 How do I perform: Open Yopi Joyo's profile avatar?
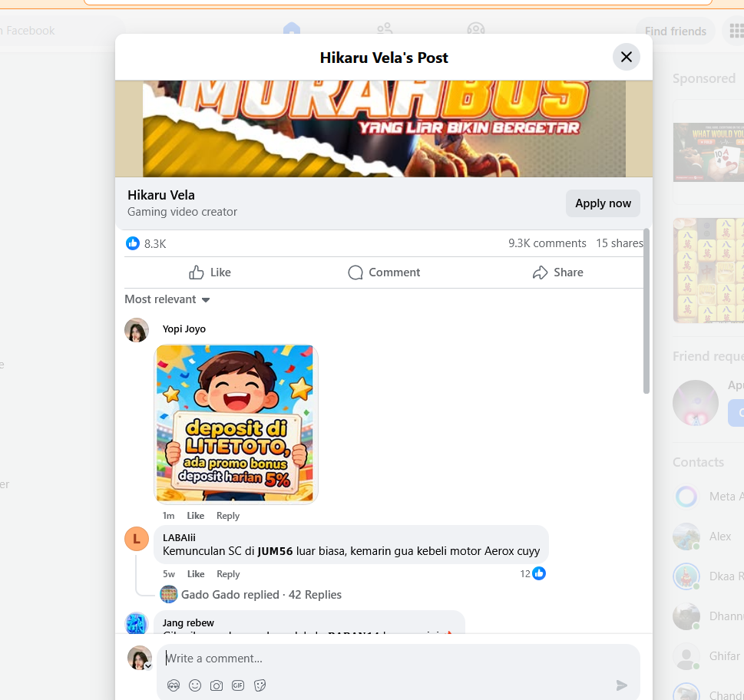point(137,330)
